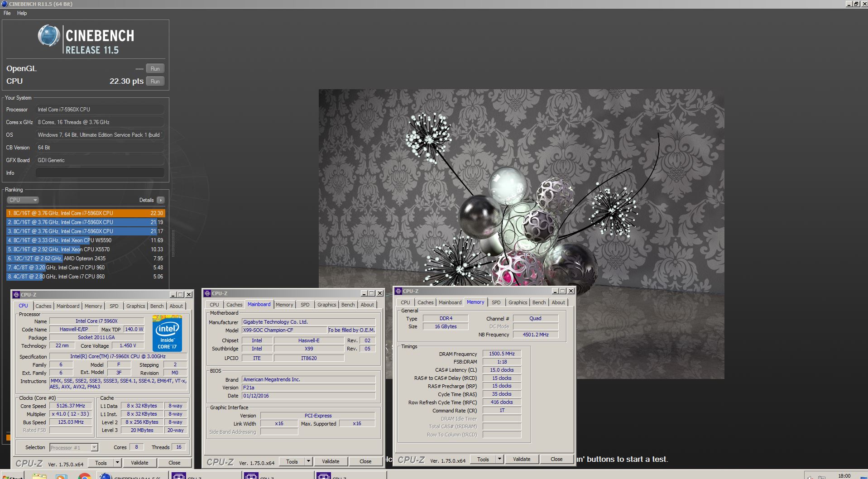
Task: Select CPU tab in CPU-Z Memory window
Action: pos(405,302)
